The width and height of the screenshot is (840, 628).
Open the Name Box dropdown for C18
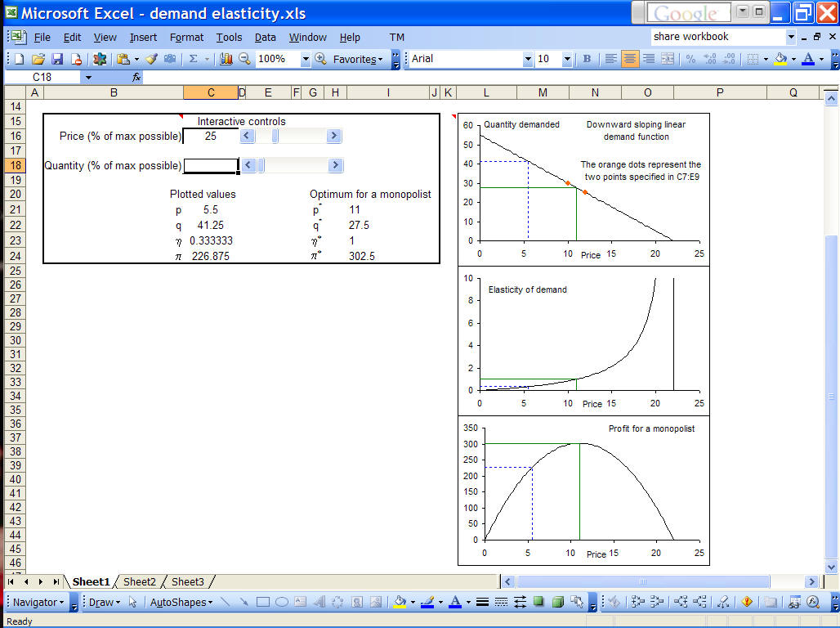click(88, 77)
